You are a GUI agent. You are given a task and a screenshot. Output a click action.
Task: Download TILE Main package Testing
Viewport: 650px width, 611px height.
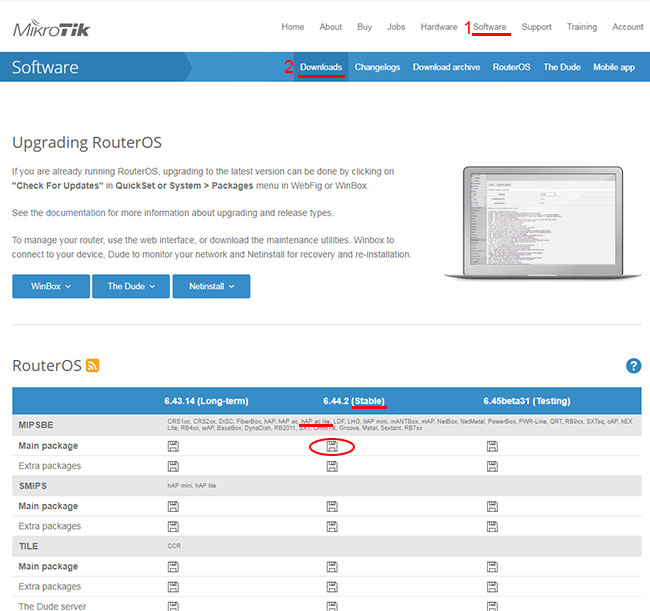pos(492,567)
